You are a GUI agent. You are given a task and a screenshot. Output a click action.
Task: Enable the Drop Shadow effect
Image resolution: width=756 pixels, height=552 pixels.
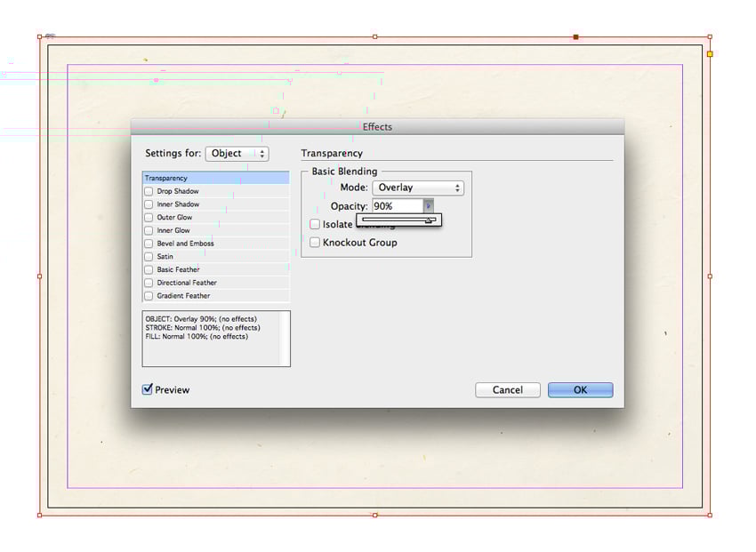tap(148, 190)
